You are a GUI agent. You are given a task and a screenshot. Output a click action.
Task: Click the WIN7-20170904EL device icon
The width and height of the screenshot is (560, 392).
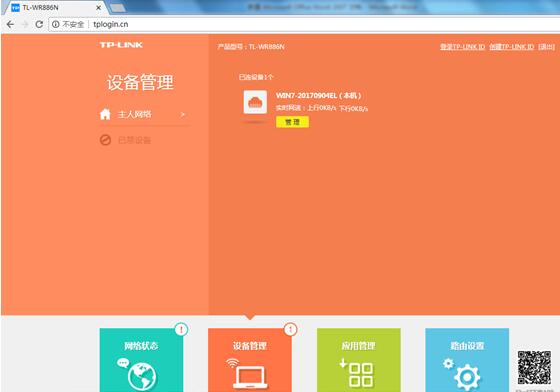click(255, 102)
